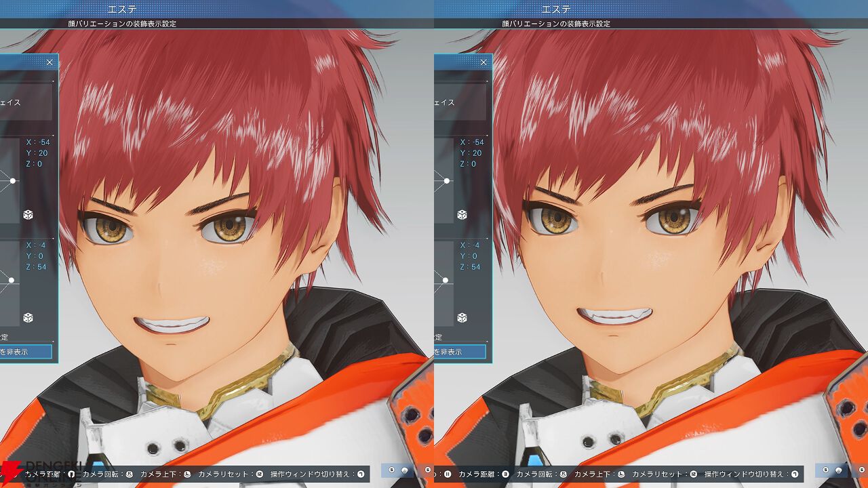Click upper position pad handle in right screenshot
Screen dimensions: 868x488
click(446, 181)
